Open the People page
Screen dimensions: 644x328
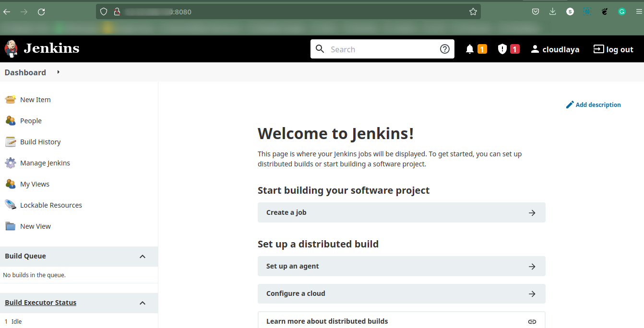pyautogui.click(x=31, y=121)
